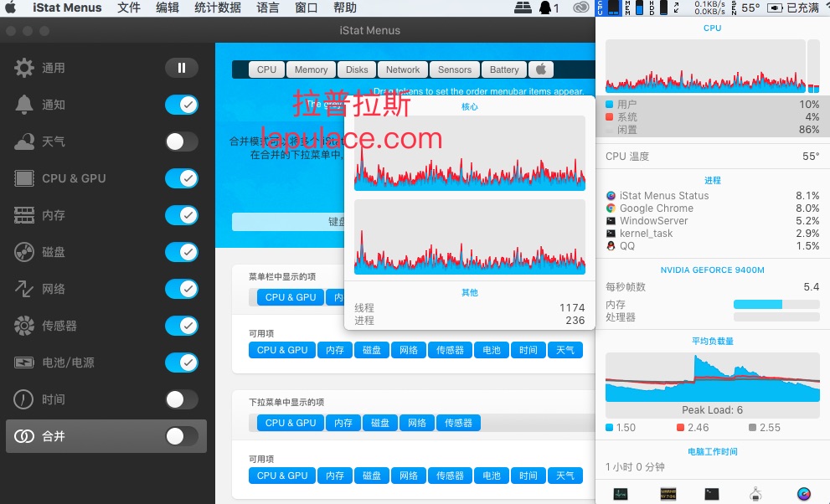Open the CPU & GPU chip icon
This screenshot has height=504, width=830.
click(23, 178)
